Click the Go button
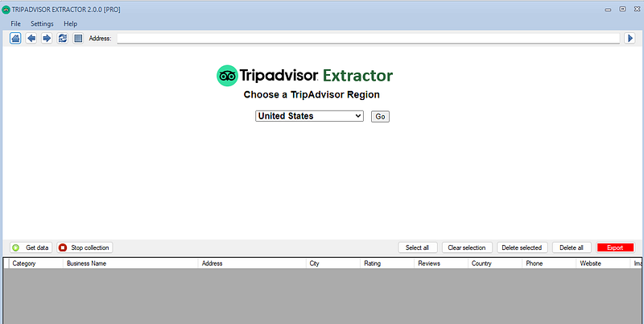The height and width of the screenshot is (324, 644). click(380, 116)
